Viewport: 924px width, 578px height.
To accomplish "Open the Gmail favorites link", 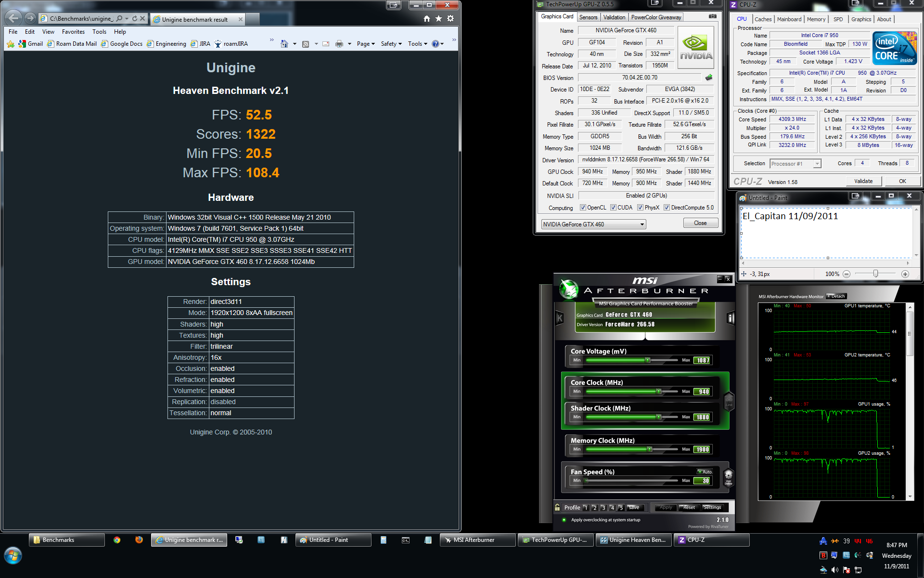I will 31,44.
